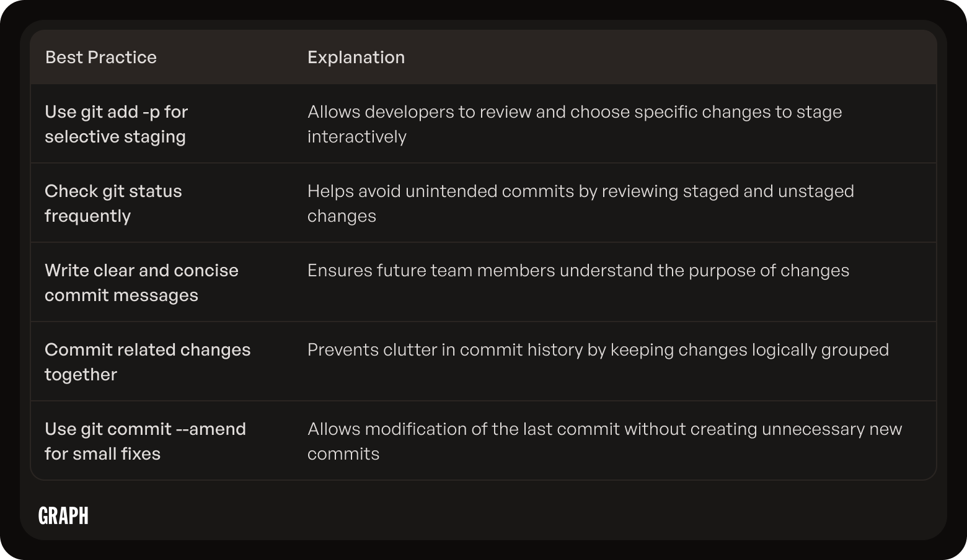Click 'for small fixes' text in last row
This screenshot has height=560, width=967.
102,454
